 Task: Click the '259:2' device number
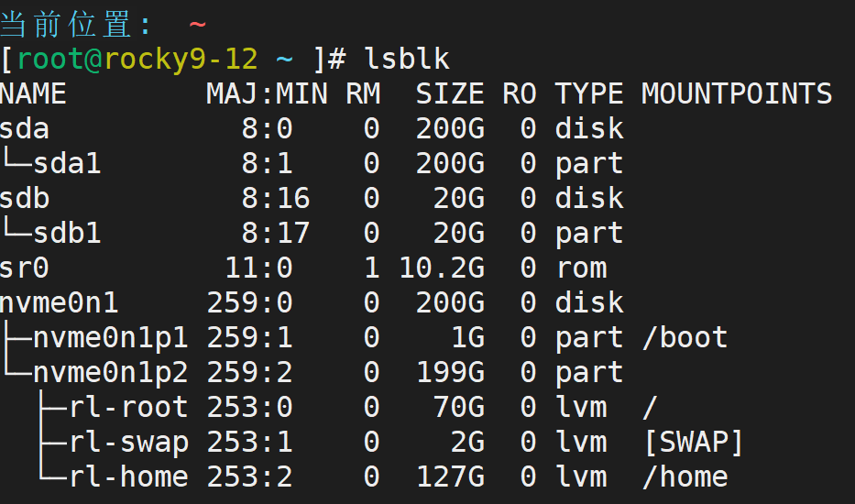coord(250,373)
